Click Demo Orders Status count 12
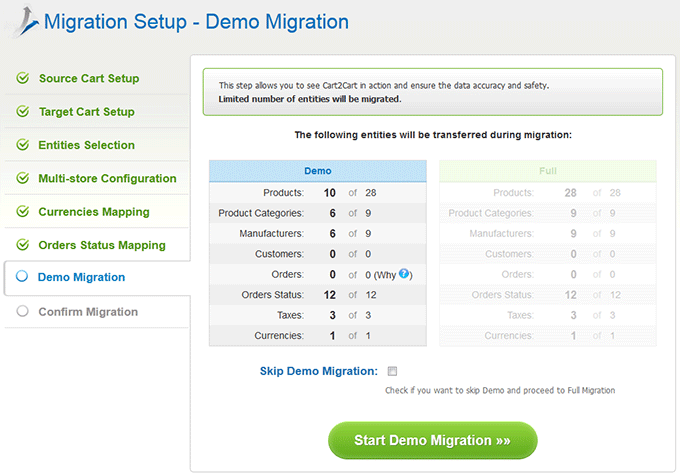 click(330, 295)
